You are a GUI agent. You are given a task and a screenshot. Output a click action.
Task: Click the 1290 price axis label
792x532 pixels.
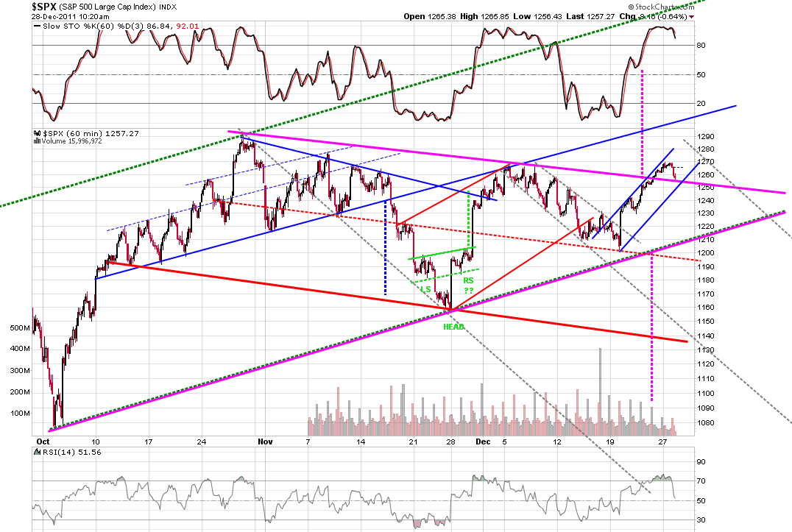click(706, 137)
